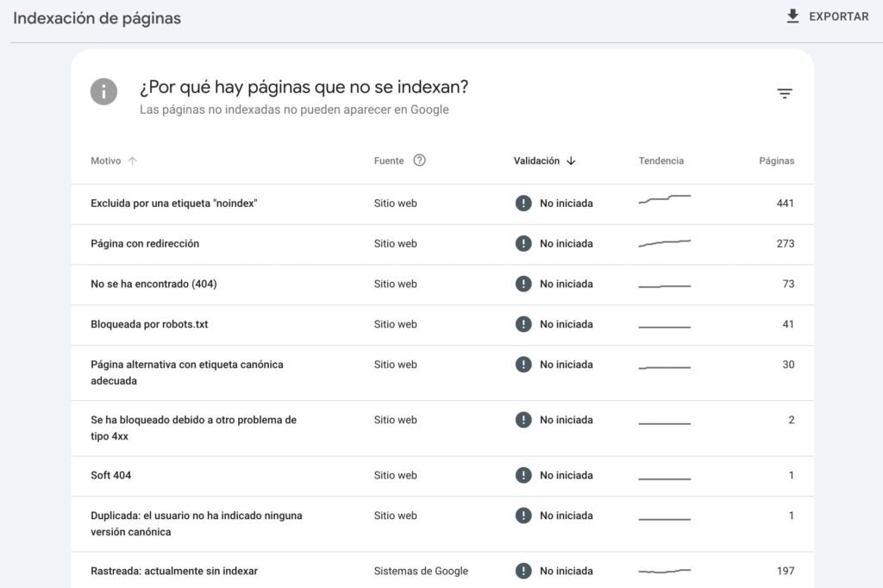Image resolution: width=883 pixels, height=588 pixels.
Task: Click the trend sparkline on the noindex row
Action: (x=663, y=200)
